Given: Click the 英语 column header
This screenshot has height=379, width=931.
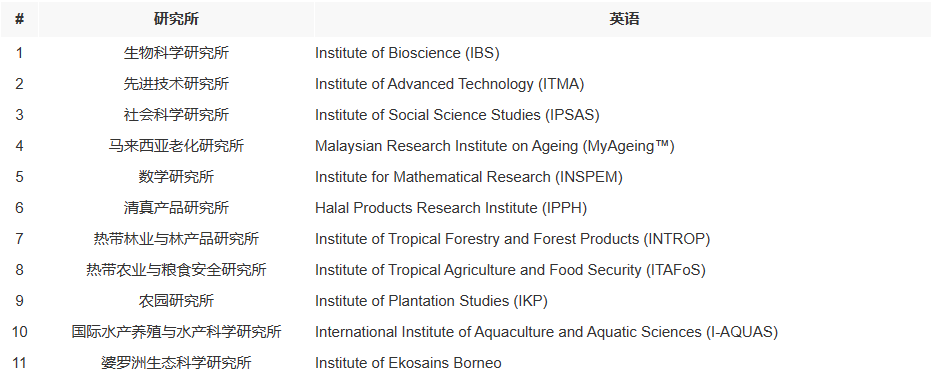Looking at the screenshot, I should click(x=624, y=19).
